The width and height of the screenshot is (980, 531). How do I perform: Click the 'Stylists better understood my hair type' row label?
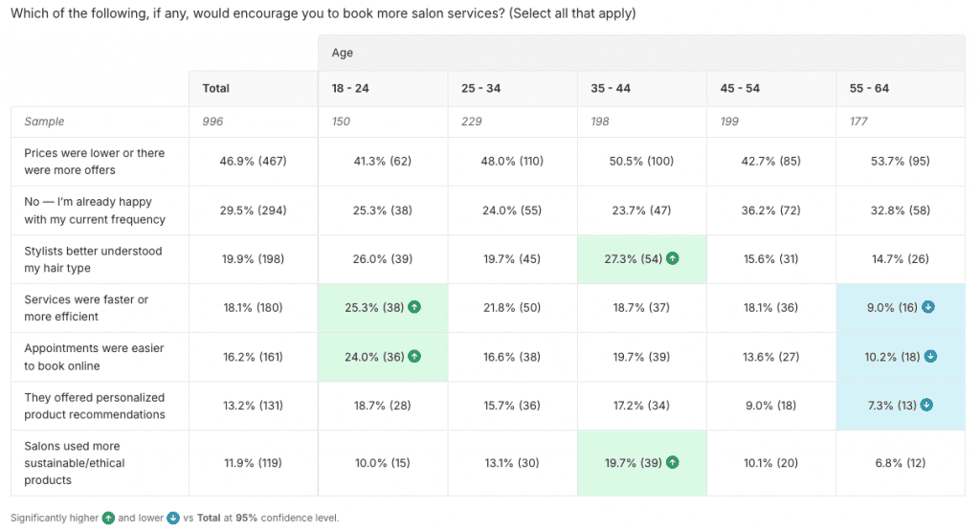pos(95,259)
